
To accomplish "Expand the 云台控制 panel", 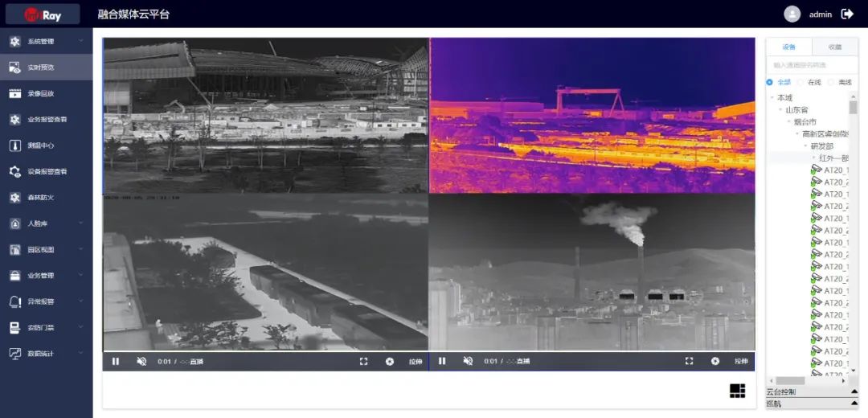I will (x=812, y=392).
